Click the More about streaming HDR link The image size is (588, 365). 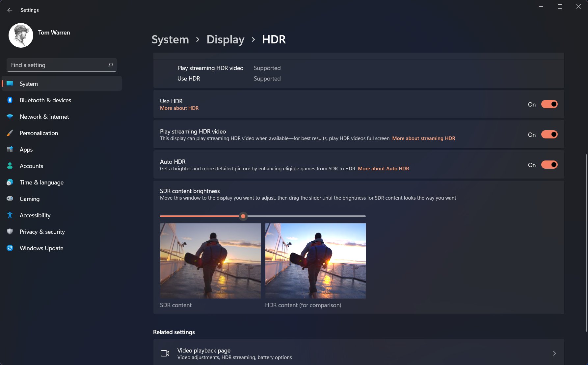pos(423,138)
